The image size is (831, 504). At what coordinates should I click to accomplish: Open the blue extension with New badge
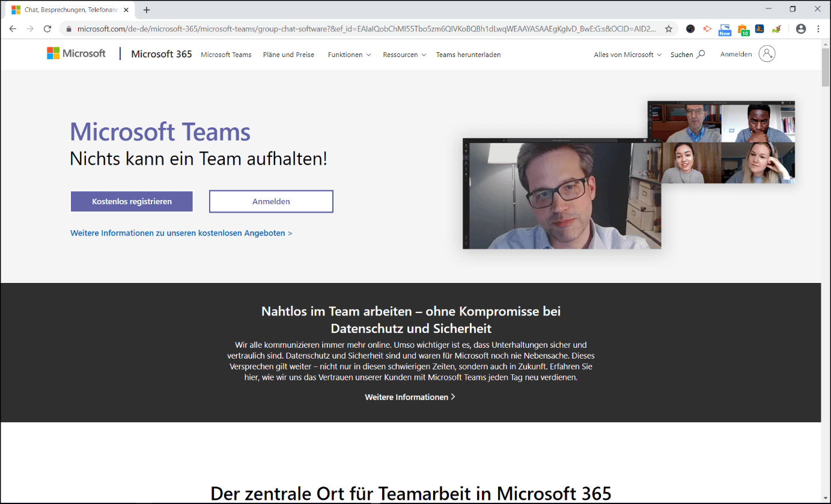(x=725, y=29)
